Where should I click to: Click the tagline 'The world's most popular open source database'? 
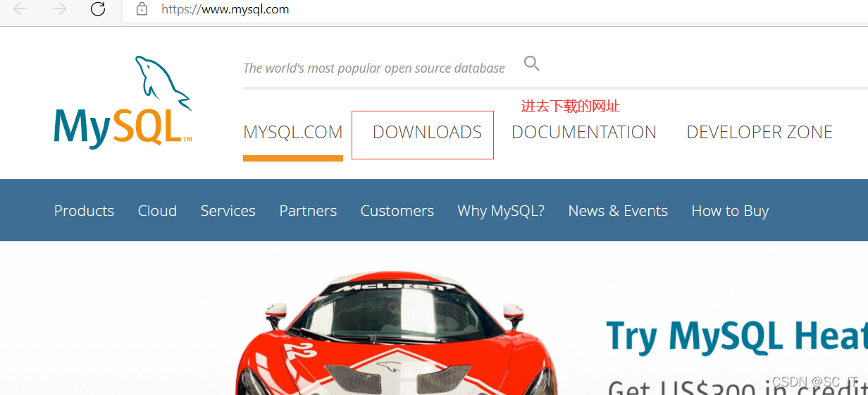[374, 68]
